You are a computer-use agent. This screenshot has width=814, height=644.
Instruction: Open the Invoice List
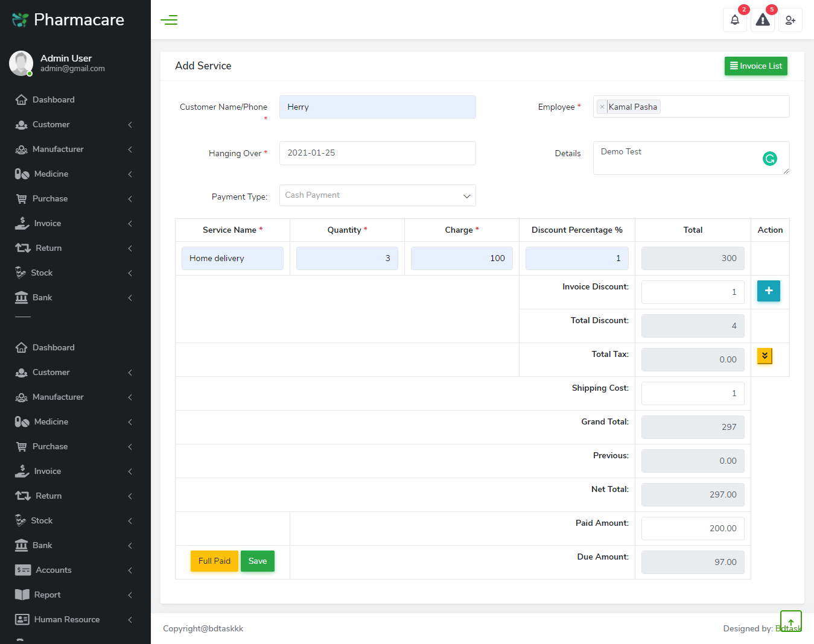click(x=755, y=66)
